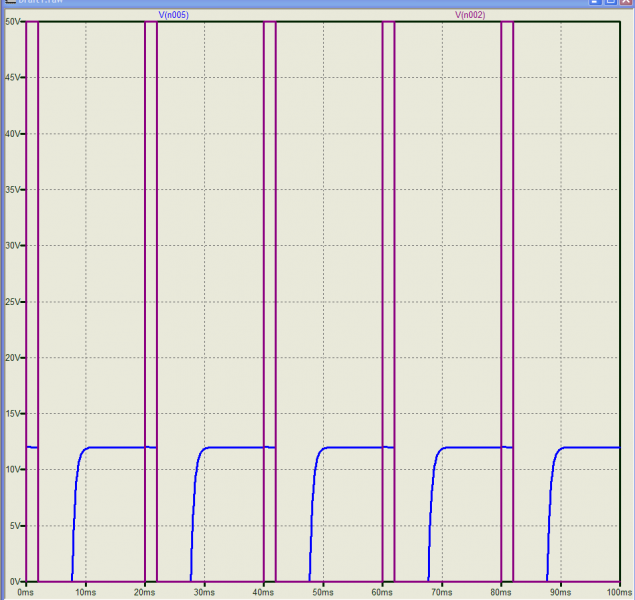Screen dimensions: 635x600
Task: Click the 50V label on vertical axis
Action: tap(14, 22)
